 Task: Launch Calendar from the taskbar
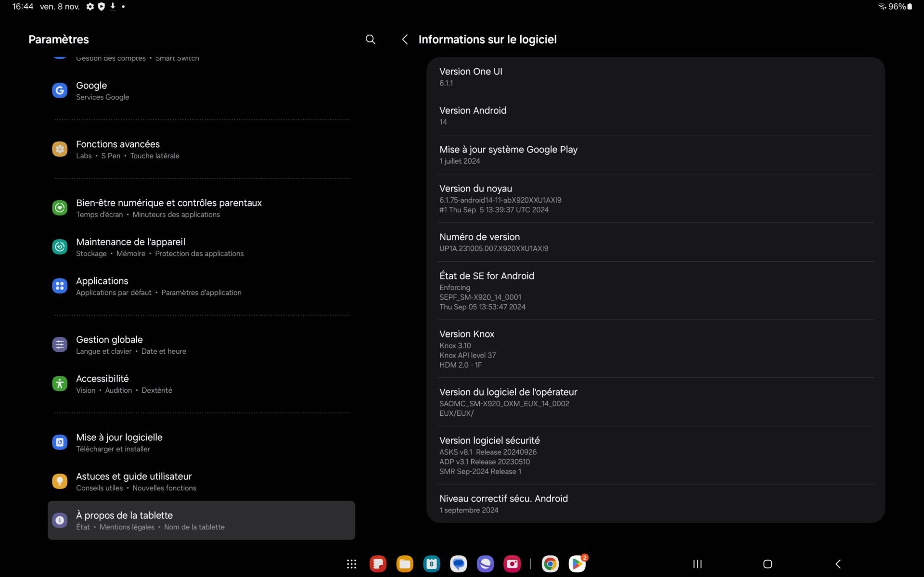point(432,564)
